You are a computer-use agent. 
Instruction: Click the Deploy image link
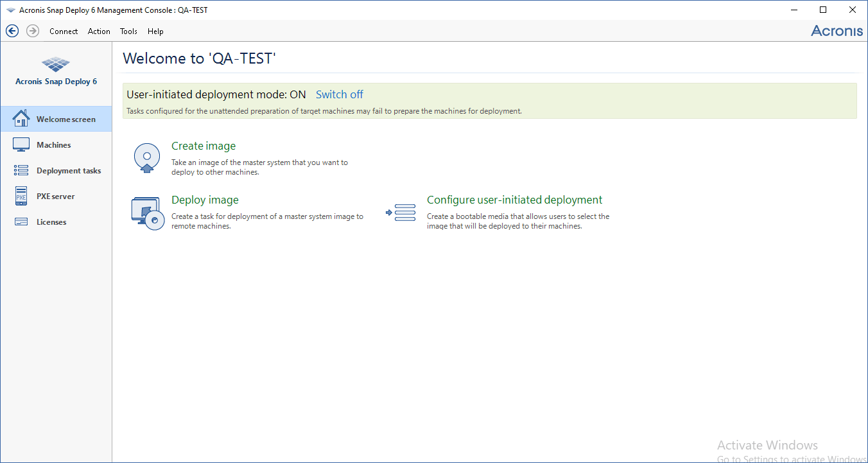pyautogui.click(x=205, y=200)
